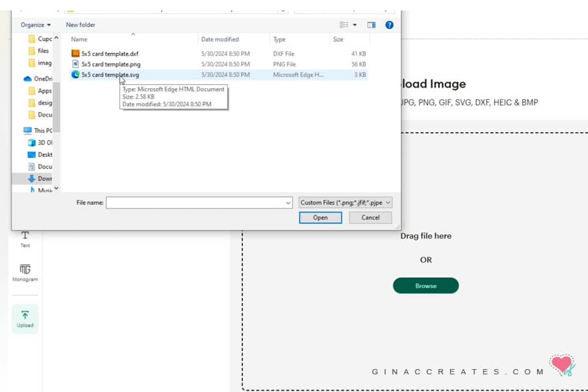Viewport: 588px width, 392px height.
Task: Select This PC in navigation pane
Action: coord(38,130)
